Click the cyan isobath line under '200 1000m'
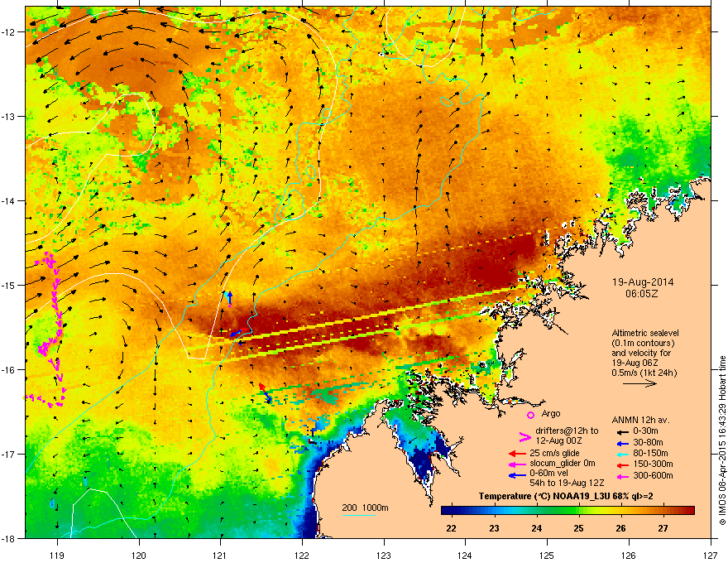This screenshot has width=728, height=563. click(358, 515)
